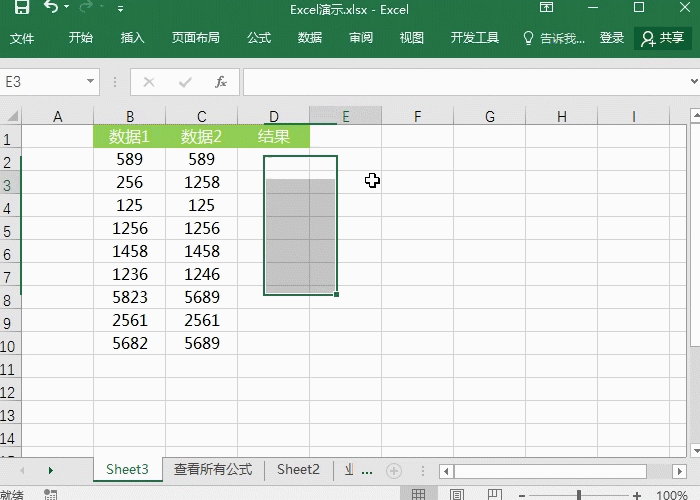This screenshot has width=700, height=500.
Task: Open the 开发工具 tab
Action: pos(475,38)
